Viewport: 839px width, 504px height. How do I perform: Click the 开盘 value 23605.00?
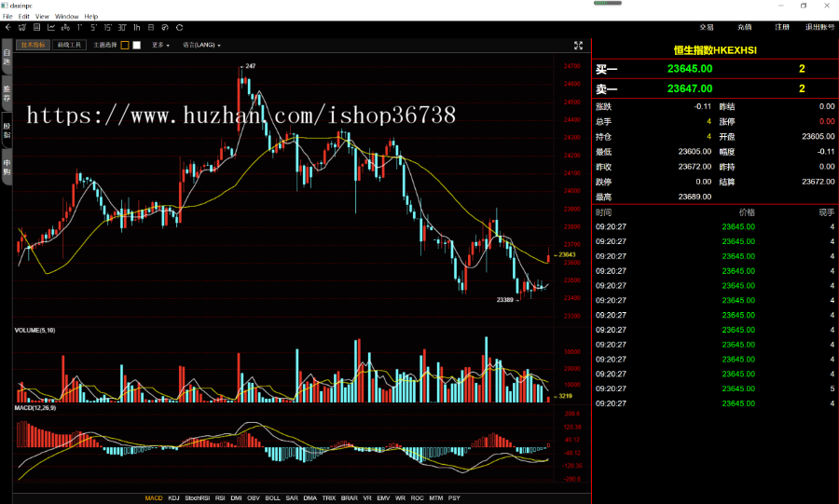point(818,136)
